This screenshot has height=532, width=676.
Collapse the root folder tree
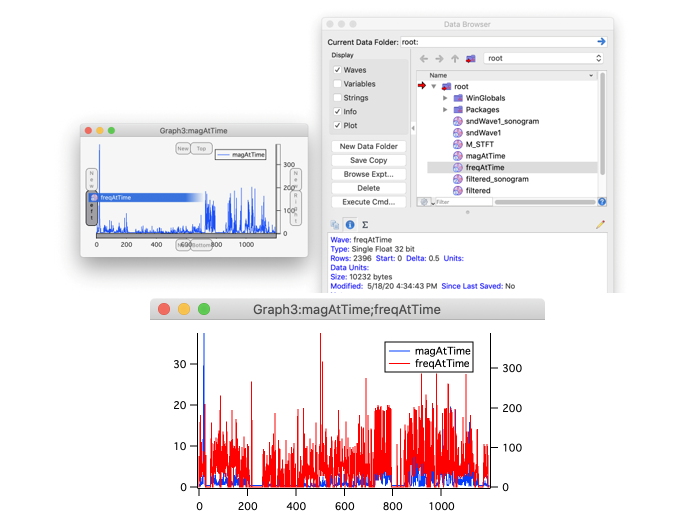(433, 87)
